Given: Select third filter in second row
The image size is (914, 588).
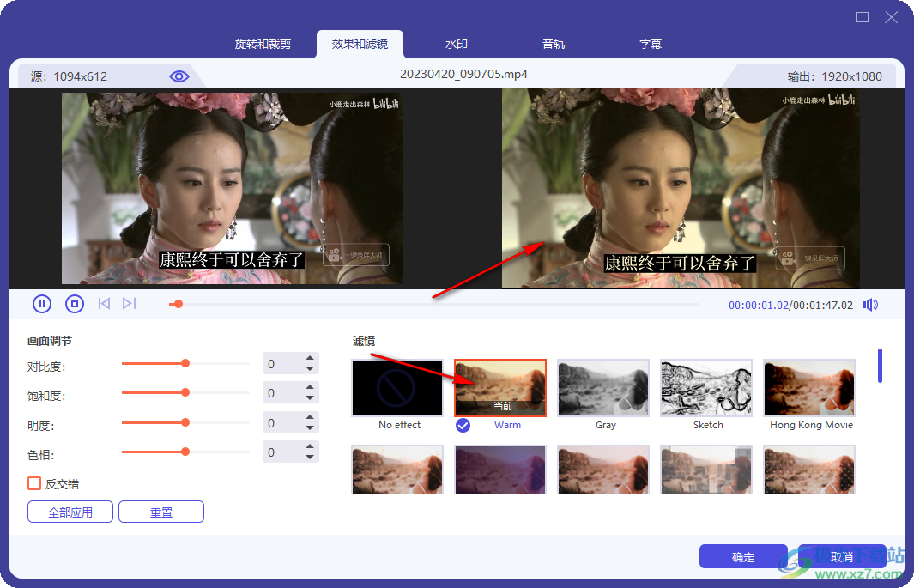Looking at the screenshot, I should tap(603, 470).
